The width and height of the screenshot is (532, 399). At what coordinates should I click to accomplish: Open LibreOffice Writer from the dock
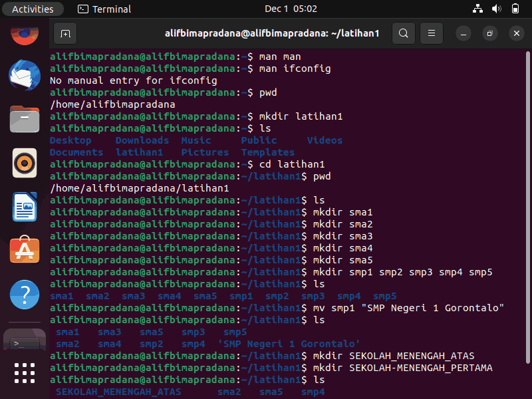pos(25,207)
